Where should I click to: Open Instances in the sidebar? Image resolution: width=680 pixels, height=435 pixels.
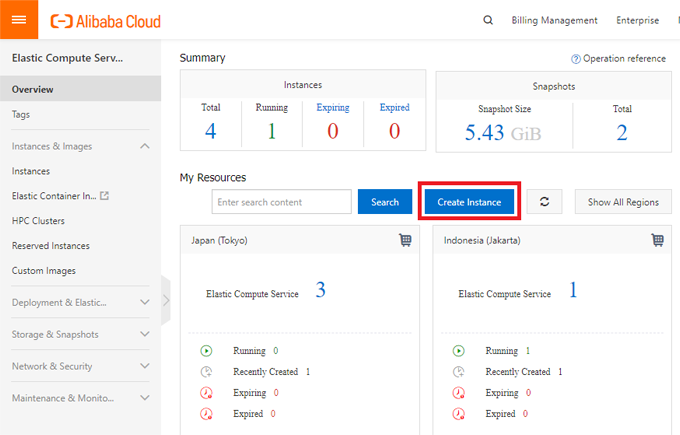click(31, 171)
